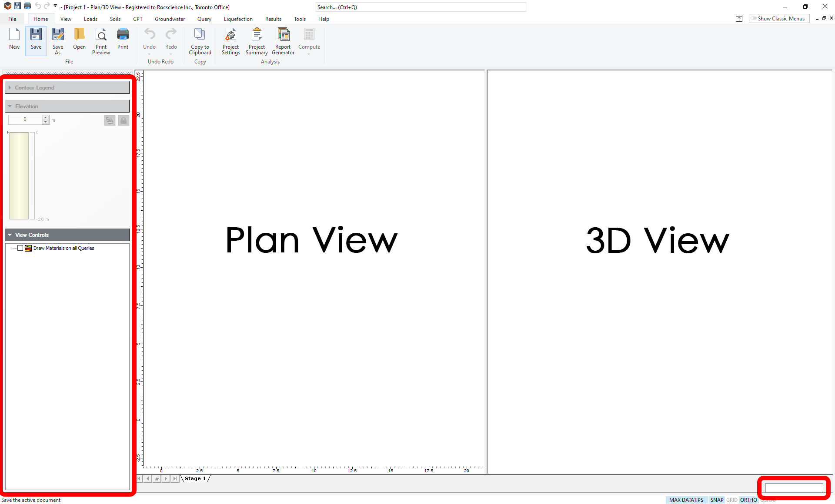Click Show Classic Menus
The height and width of the screenshot is (504, 835).
pyautogui.click(x=779, y=18)
